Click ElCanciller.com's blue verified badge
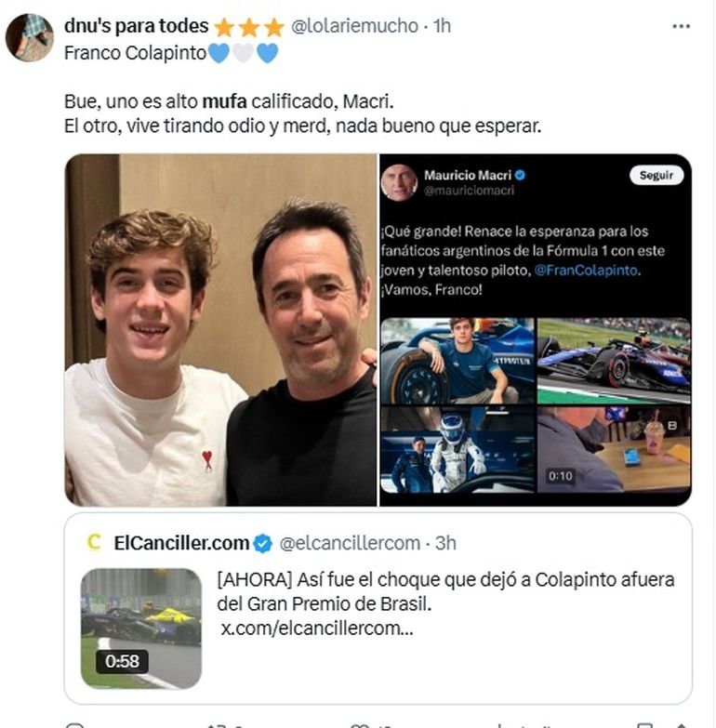Screen dimensions: 716x728 coord(263,543)
